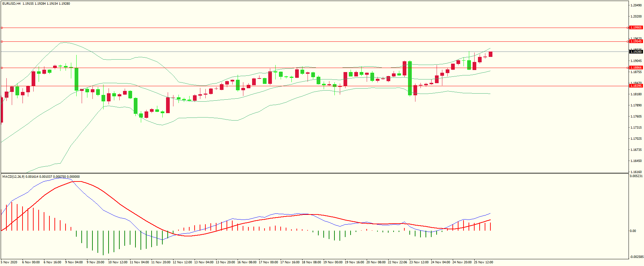This screenshot has height=266, width=644.
Task: Click the 1.19045 price scale value
Action: click(x=636, y=61)
